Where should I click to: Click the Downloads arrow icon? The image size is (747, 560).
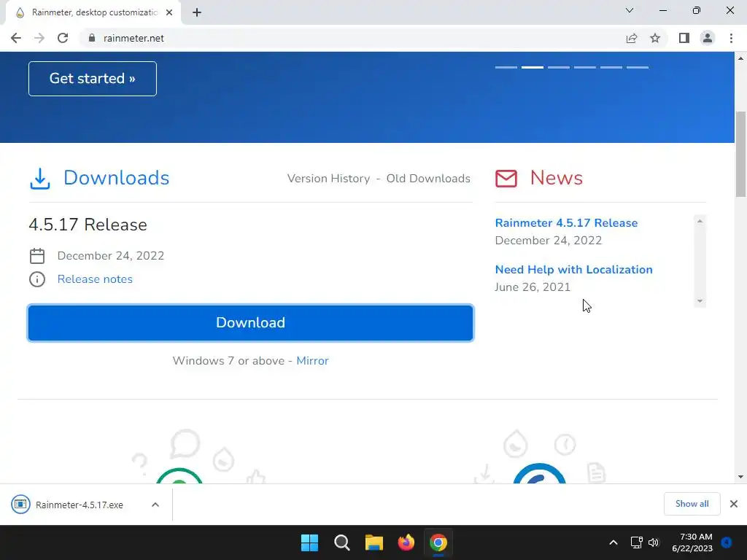click(x=40, y=179)
